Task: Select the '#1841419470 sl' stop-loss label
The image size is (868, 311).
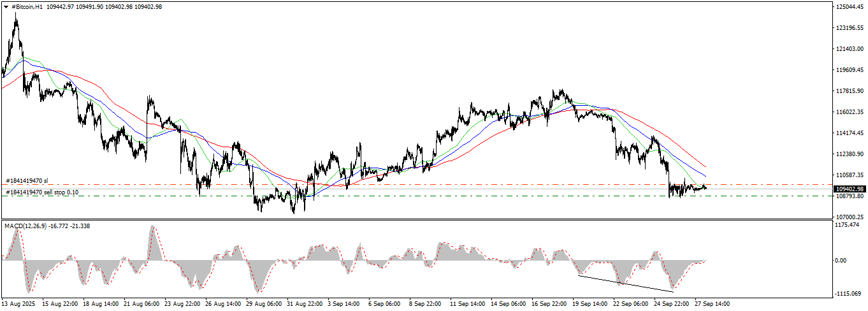Action: pyautogui.click(x=27, y=181)
